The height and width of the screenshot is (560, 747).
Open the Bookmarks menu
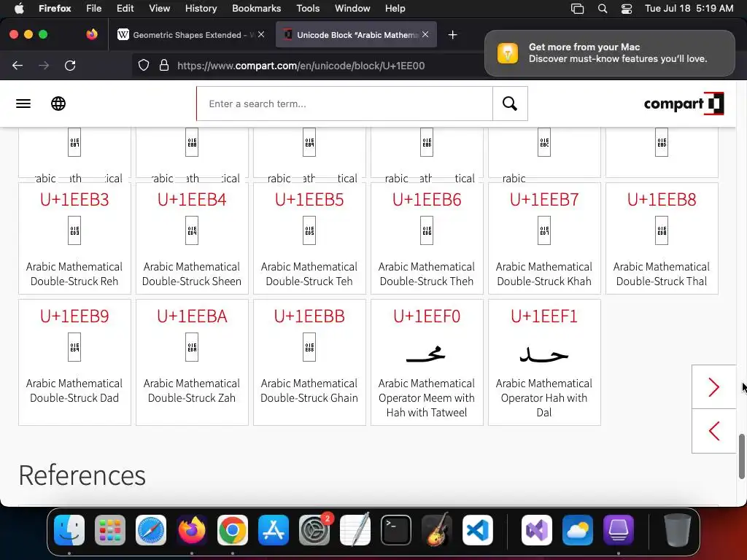point(256,9)
